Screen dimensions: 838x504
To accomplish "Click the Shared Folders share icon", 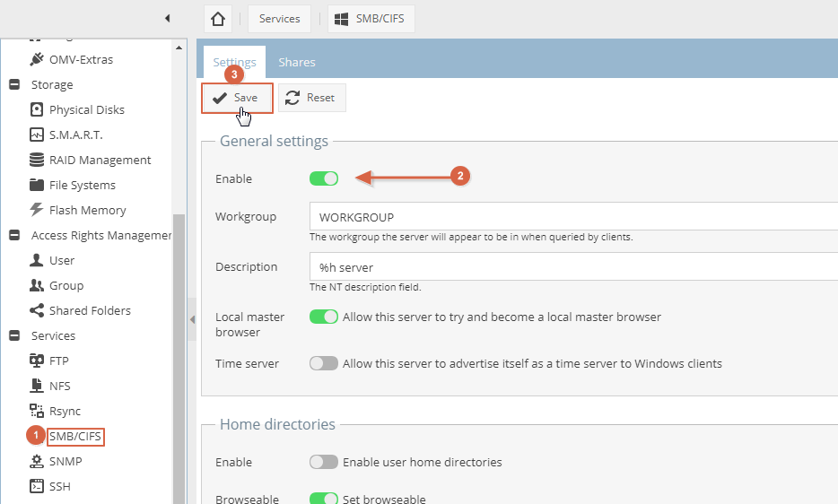I will point(37,310).
